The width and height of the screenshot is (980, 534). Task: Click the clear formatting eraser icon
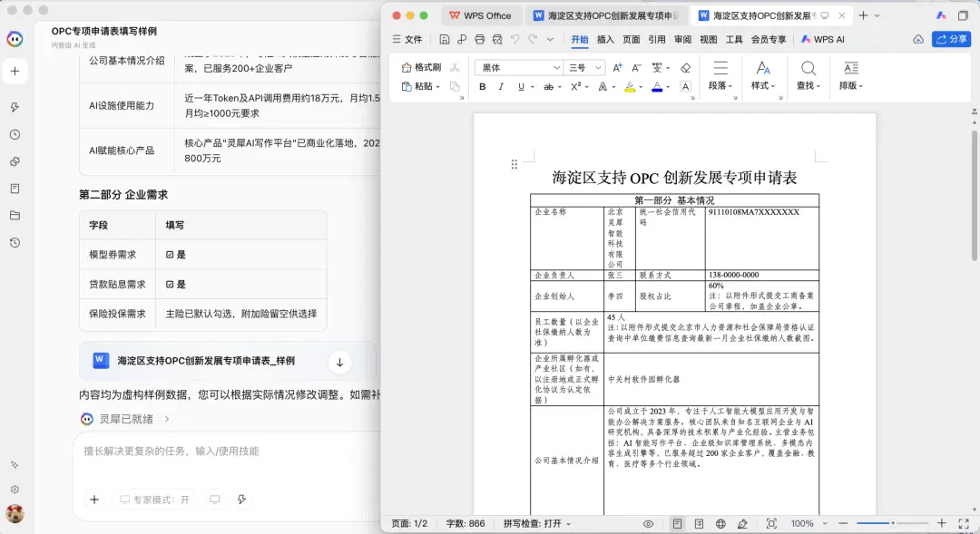(x=686, y=67)
